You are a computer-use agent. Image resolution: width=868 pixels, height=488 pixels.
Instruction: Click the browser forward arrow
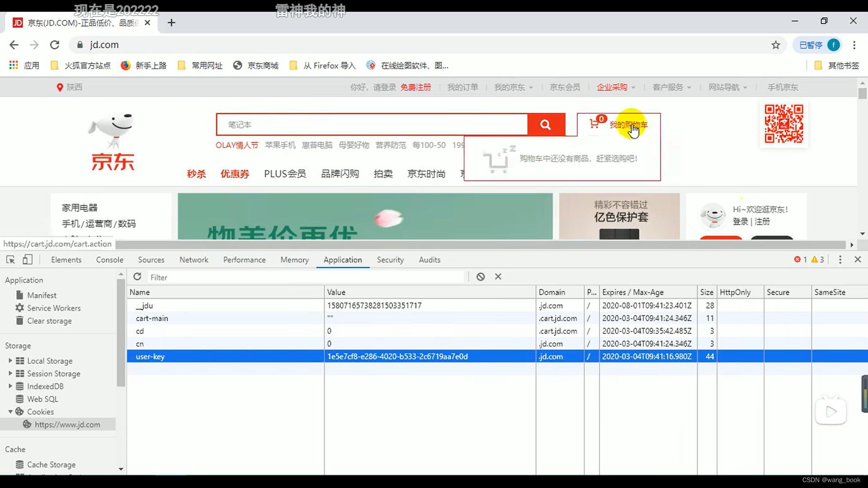pyautogui.click(x=34, y=45)
